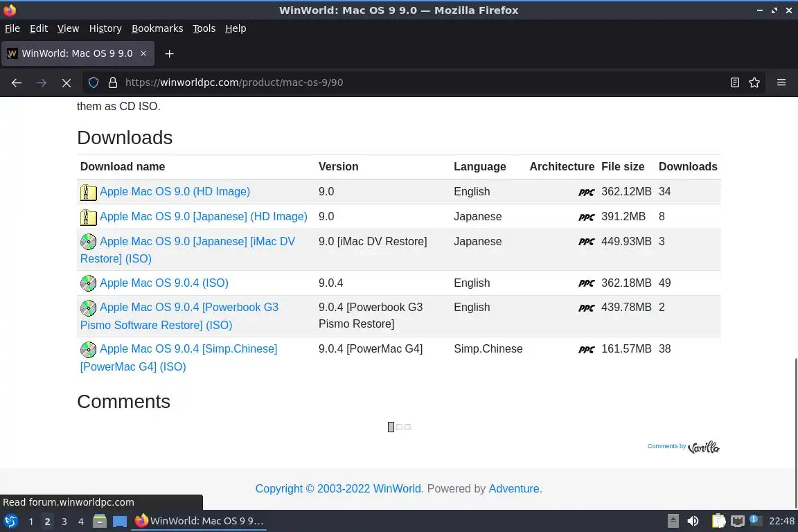The width and height of the screenshot is (798, 532).
Task: Switch to workspace 1 in taskbar
Action: point(31,522)
